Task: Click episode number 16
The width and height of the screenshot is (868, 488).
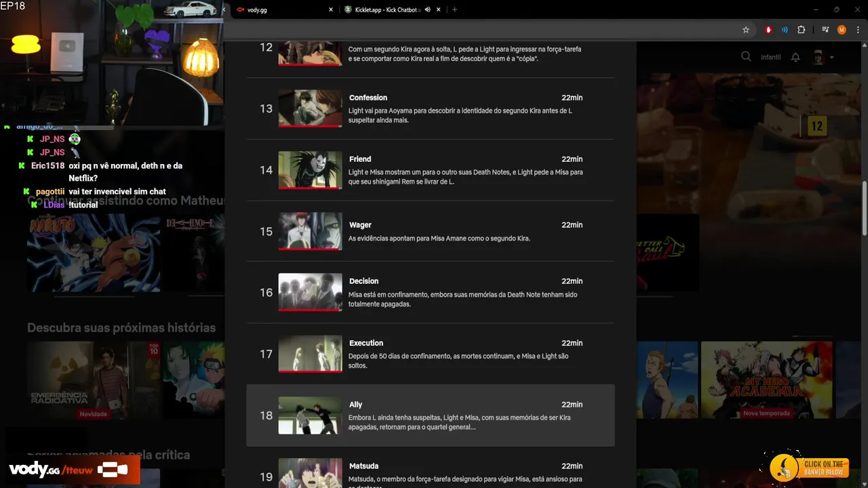Action: coord(266,293)
